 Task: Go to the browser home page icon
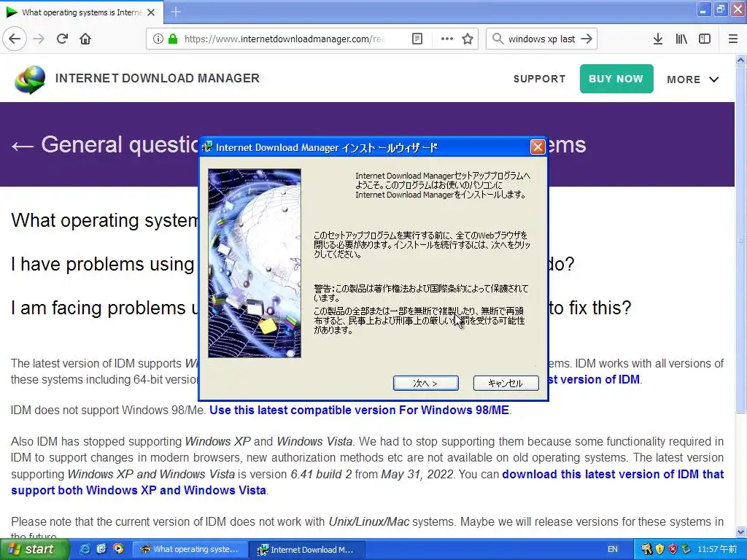point(85,39)
